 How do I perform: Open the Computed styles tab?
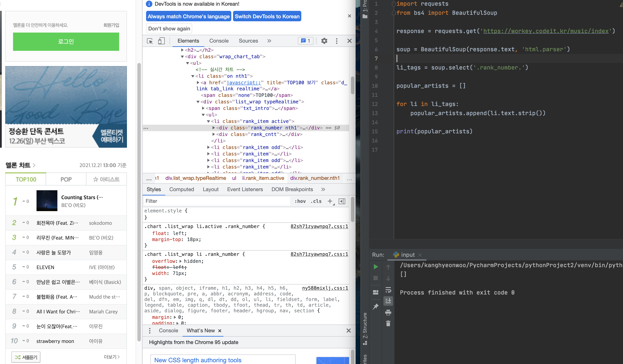pos(182,189)
